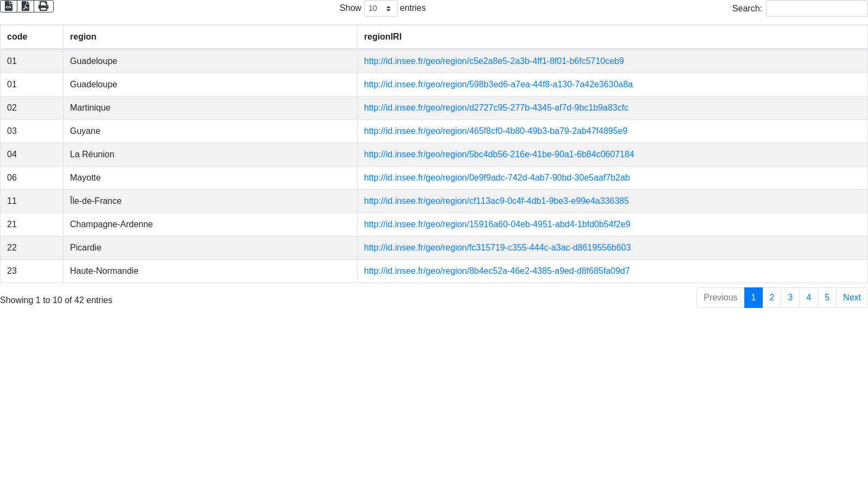Open the Show entries count dropdown

coord(380,9)
